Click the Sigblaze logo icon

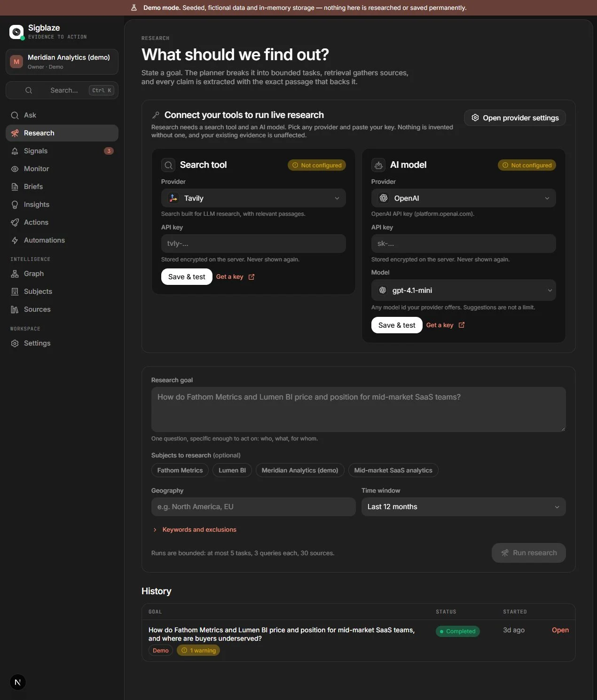point(16,32)
